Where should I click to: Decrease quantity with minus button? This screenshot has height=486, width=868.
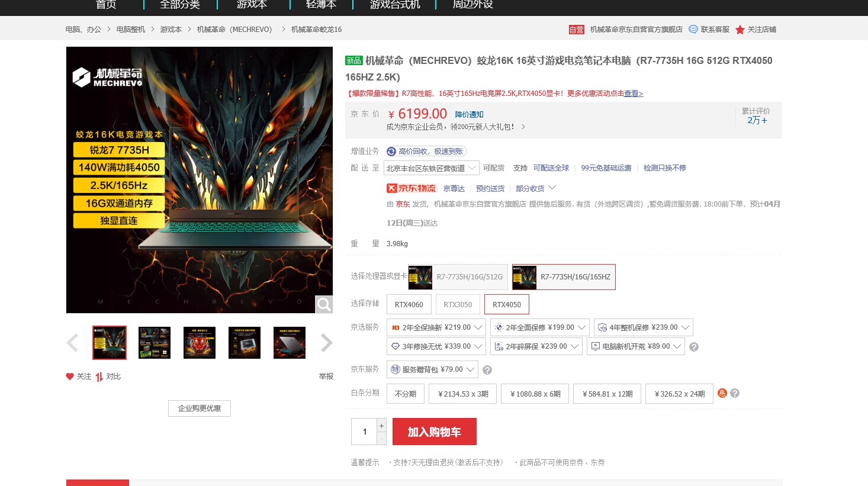[x=382, y=439]
